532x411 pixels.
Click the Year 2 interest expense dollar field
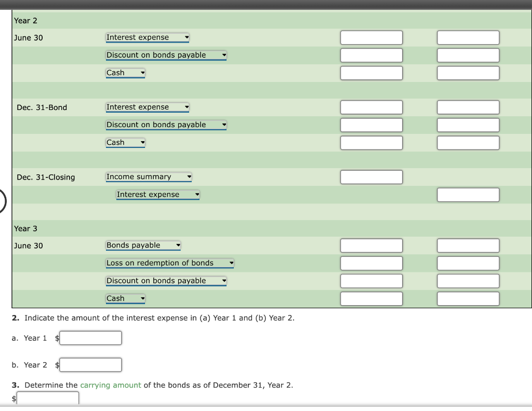[x=90, y=365]
